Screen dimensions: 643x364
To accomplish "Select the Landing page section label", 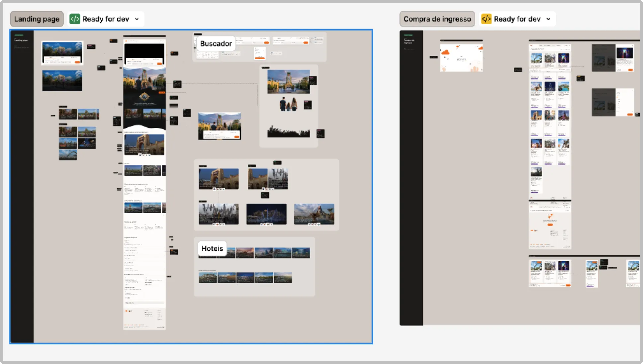I will coord(37,19).
